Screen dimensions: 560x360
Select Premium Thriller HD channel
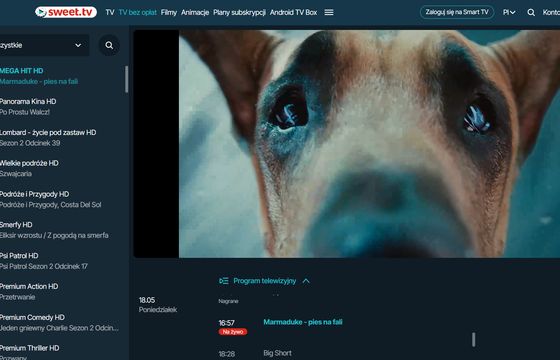(62, 352)
